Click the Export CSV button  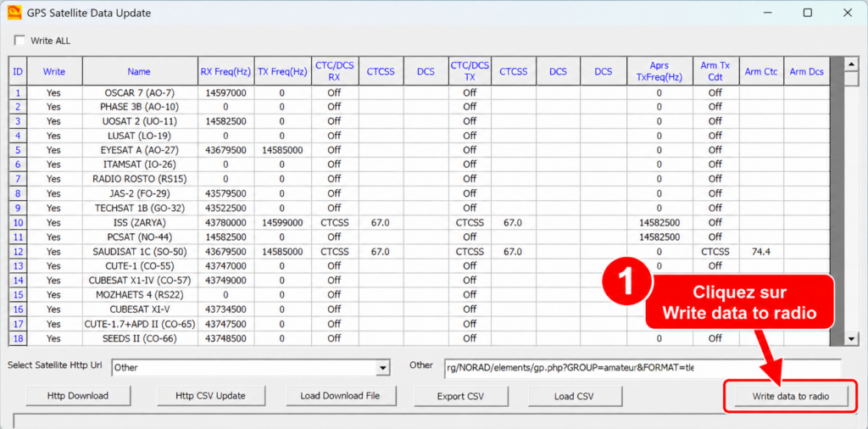[x=460, y=396]
